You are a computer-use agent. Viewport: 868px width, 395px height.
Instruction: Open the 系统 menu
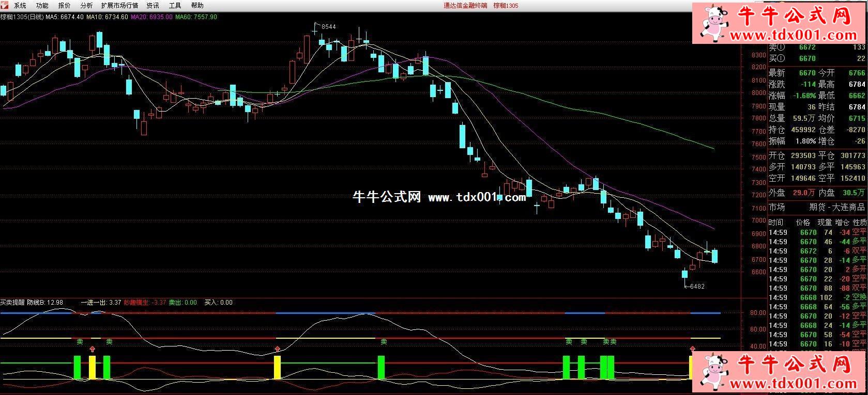click(x=20, y=6)
